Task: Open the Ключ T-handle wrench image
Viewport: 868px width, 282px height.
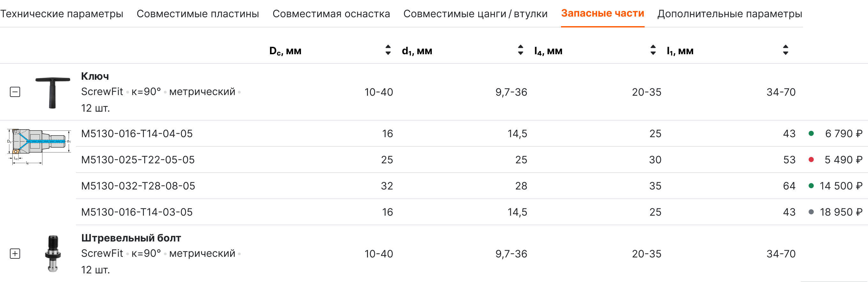Action: pos(53,92)
